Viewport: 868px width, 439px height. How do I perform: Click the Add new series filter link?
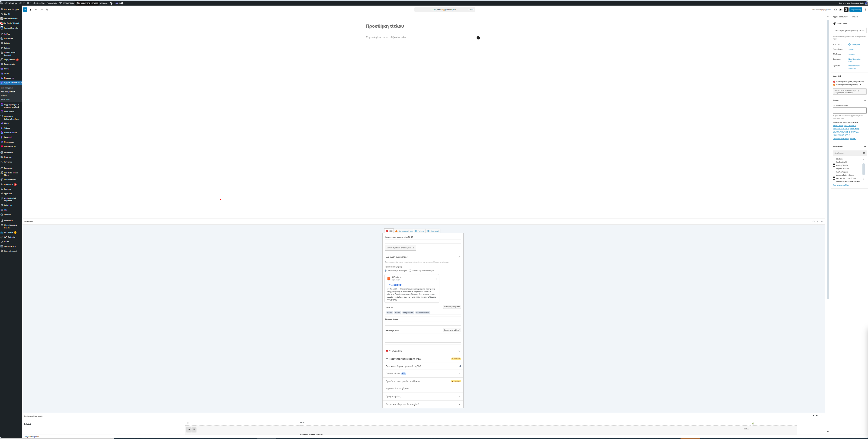click(x=841, y=185)
